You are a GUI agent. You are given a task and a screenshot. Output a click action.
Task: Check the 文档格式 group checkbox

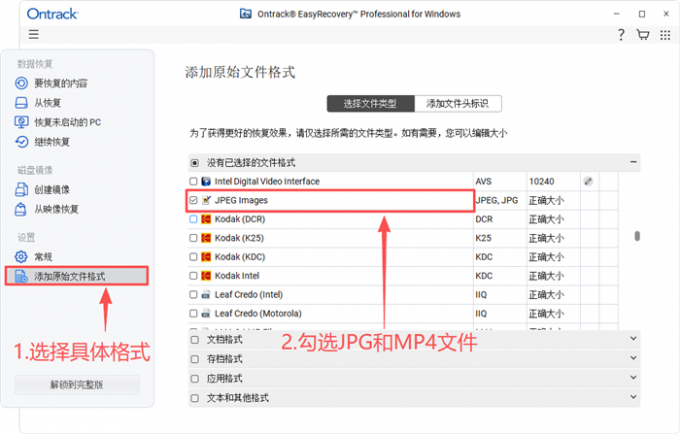pyautogui.click(x=195, y=340)
